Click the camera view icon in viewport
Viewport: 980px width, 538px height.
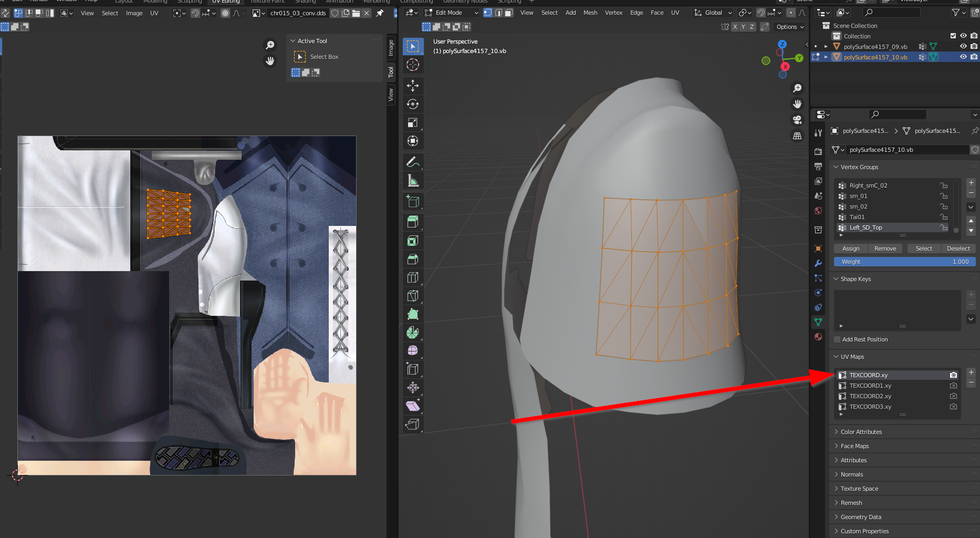(x=797, y=120)
